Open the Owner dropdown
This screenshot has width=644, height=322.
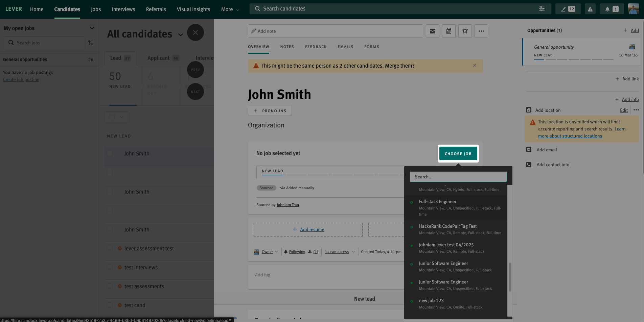(270, 252)
